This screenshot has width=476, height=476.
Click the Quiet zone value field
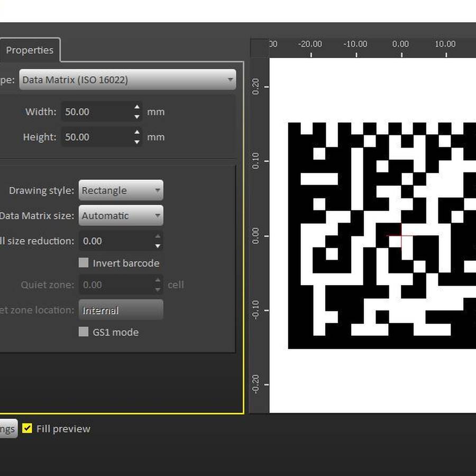pyautogui.click(x=116, y=285)
